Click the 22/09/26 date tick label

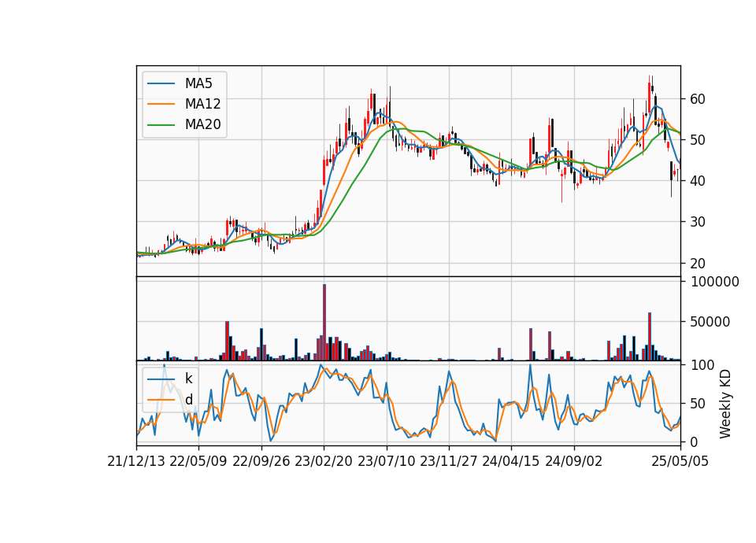[x=261, y=461]
